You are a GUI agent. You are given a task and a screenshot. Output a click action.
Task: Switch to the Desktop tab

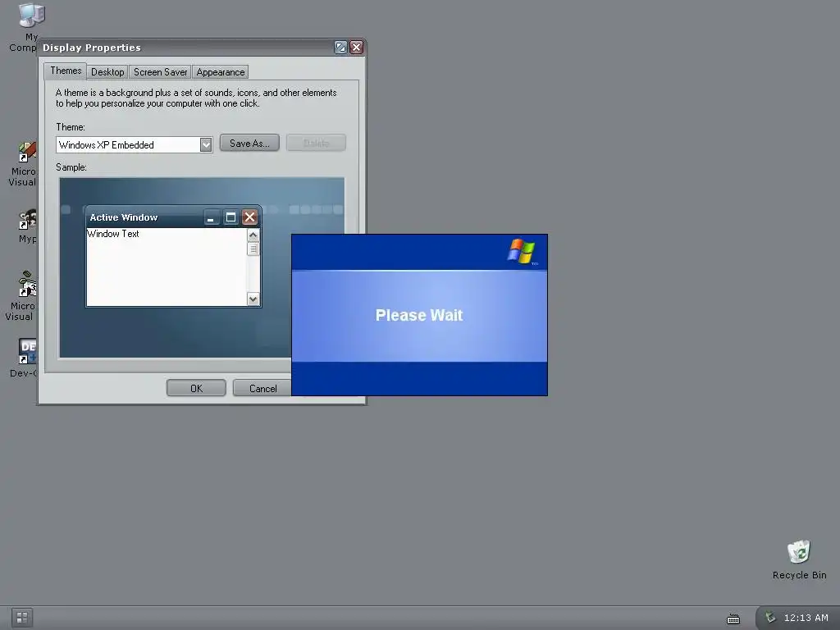(x=107, y=72)
